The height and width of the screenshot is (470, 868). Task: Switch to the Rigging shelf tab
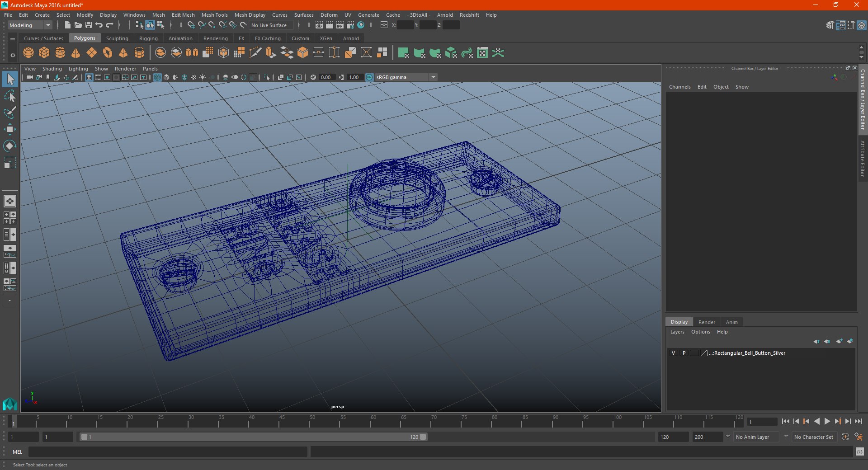pos(148,38)
